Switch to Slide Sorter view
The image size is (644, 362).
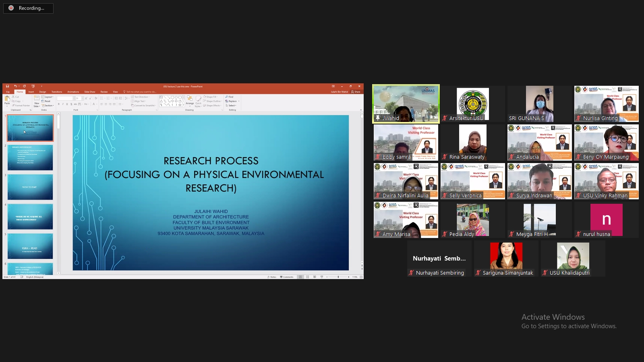(307, 277)
